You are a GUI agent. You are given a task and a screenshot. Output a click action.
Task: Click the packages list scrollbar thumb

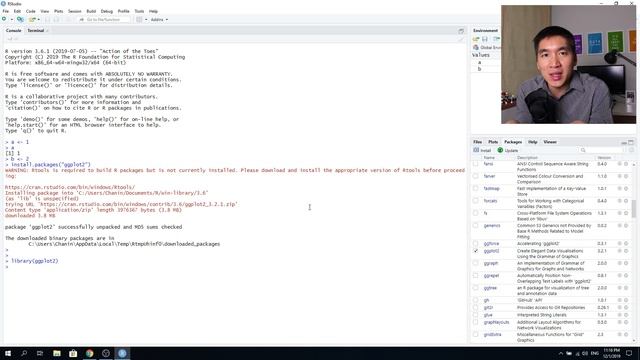pyautogui.click(x=633, y=209)
